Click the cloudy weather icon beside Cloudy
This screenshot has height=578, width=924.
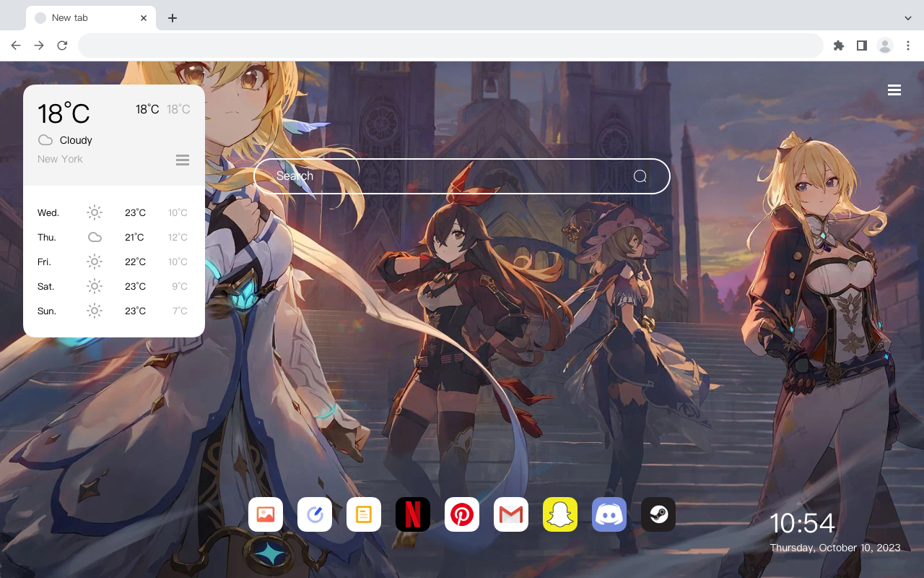pos(45,140)
